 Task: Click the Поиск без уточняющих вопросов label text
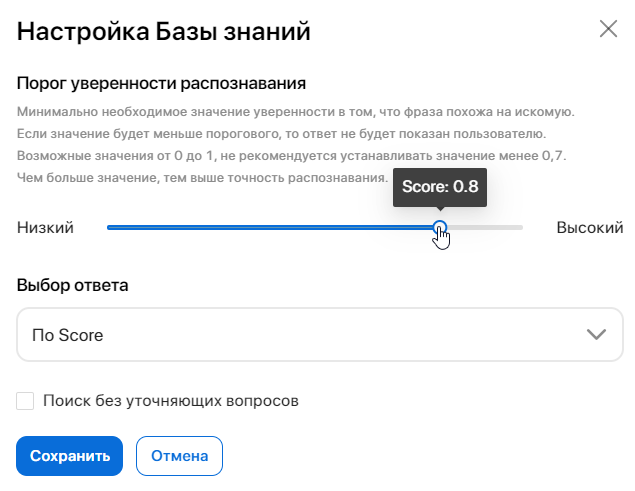pyautogui.click(x=171, y=401)
